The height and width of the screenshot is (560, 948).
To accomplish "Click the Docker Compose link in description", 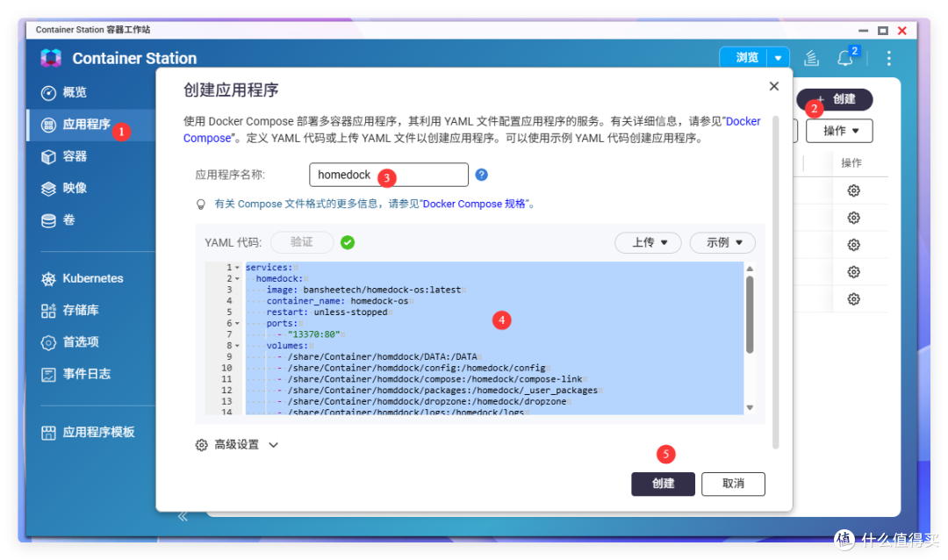I will click(x=743, y=121).
